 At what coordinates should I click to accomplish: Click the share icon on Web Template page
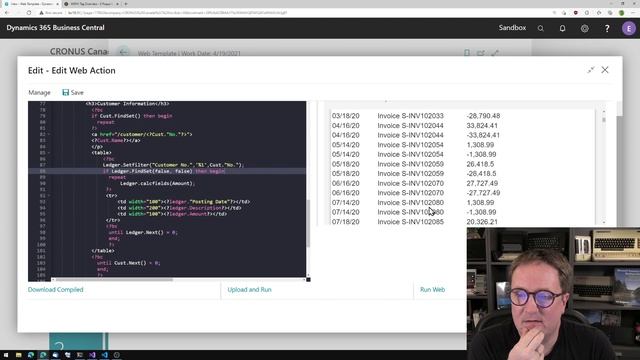click(x=480, y=53)
